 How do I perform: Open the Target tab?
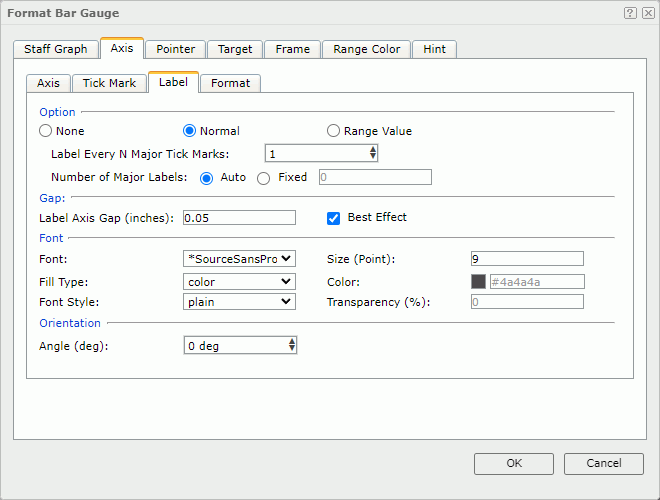pyautogui.click(x=235, y=49)
